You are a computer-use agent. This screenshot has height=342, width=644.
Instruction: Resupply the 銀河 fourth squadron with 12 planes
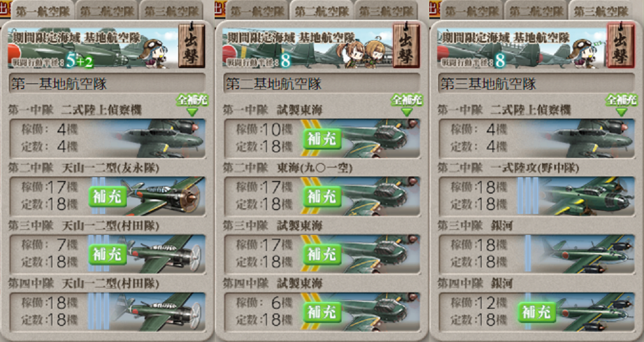537,313
